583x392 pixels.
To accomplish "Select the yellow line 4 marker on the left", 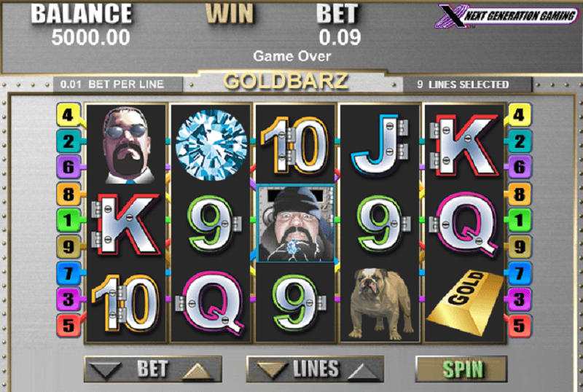I will coord(68,114).
